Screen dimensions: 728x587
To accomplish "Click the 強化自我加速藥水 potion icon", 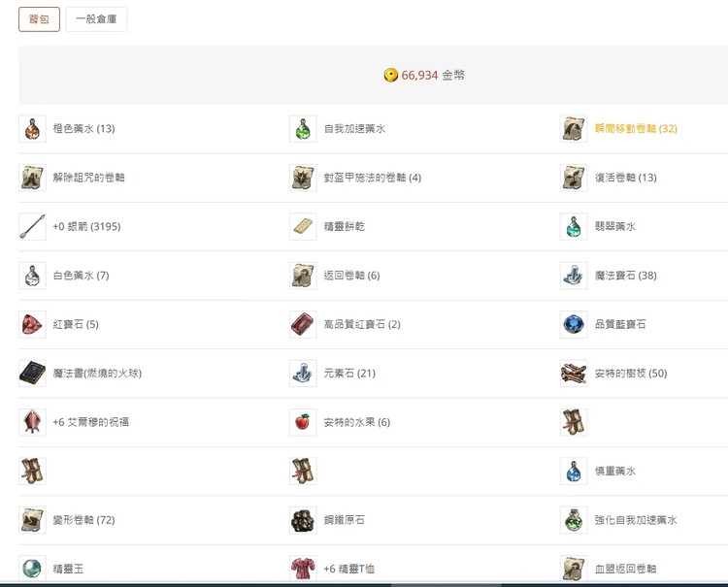I will click(574, 520).
